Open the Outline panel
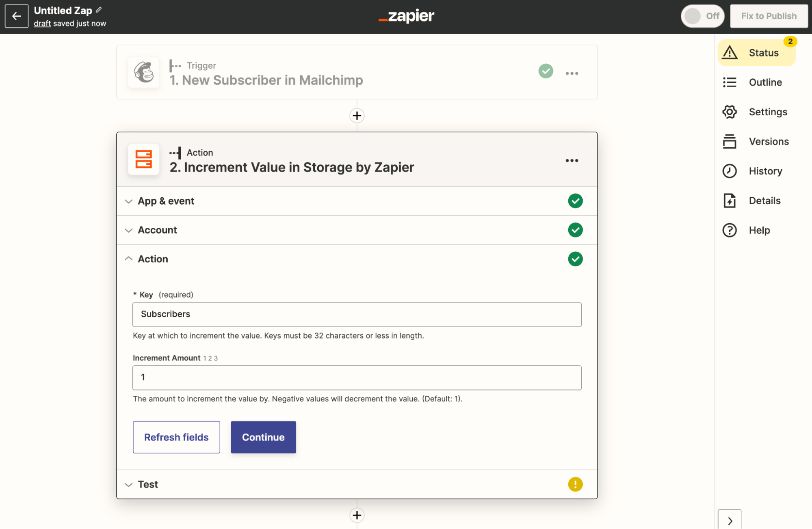812x529 pixels. pyautogui.click(x=757, y=82)
